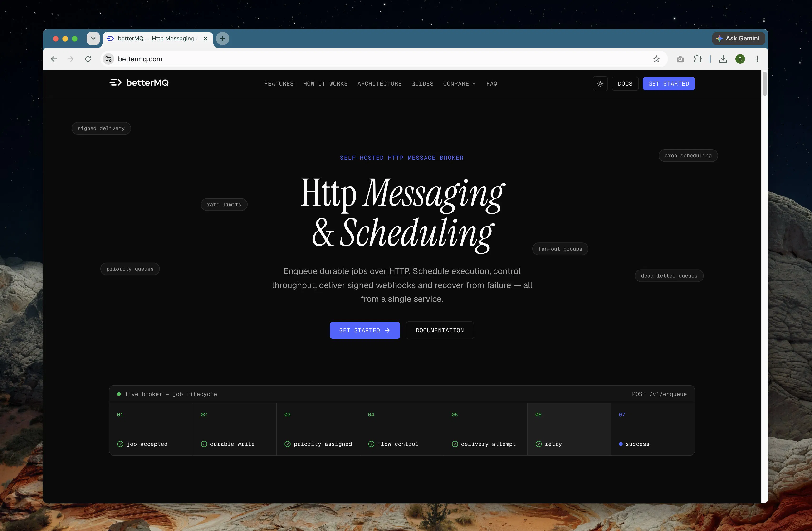Viewport: 812px width, 531px height.
Task: Go to How It Works section
Action: (x=325, y=84)
